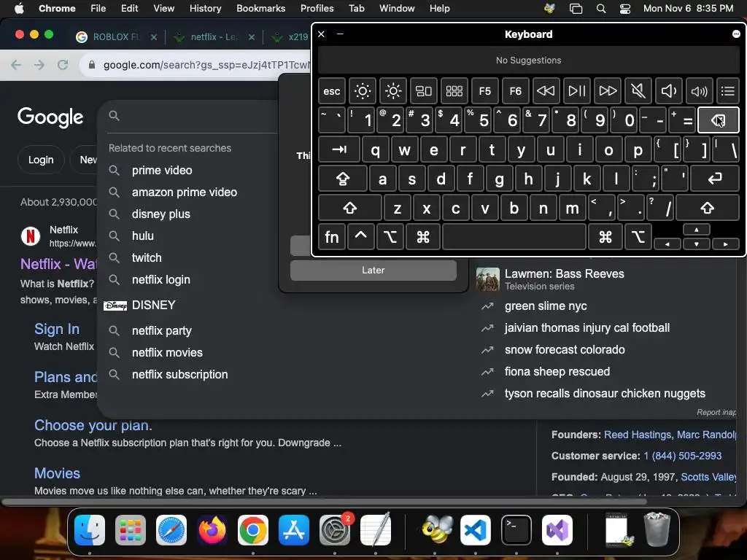747x560 pixels.
Task: Open trending search snow forecast colorado
Action: coord(565,349)
